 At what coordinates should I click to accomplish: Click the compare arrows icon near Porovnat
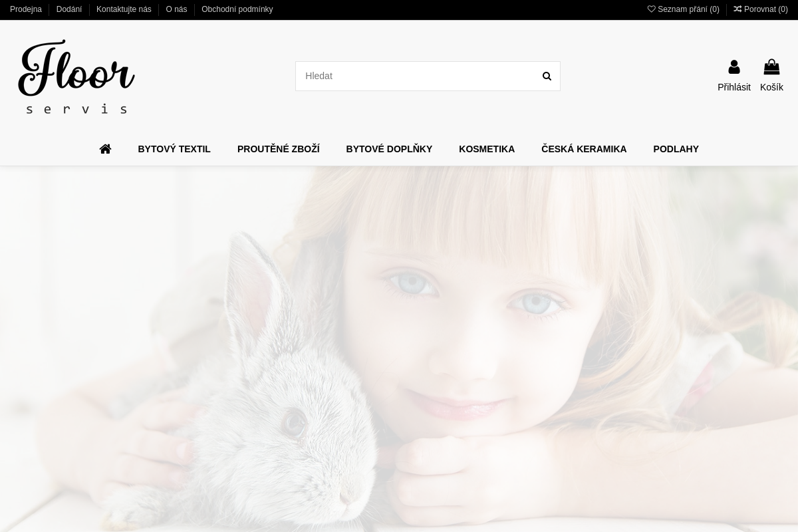[738, 9]
